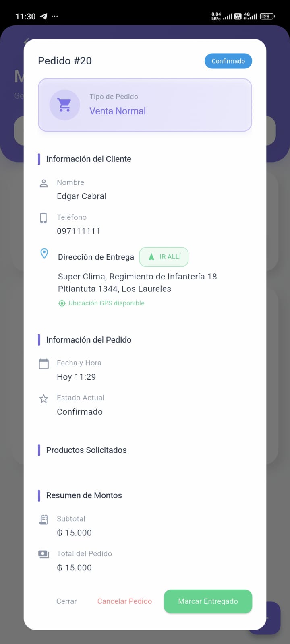Tap the phone number 097111111
Screen dimensions: 290x644
coord(79,231)
